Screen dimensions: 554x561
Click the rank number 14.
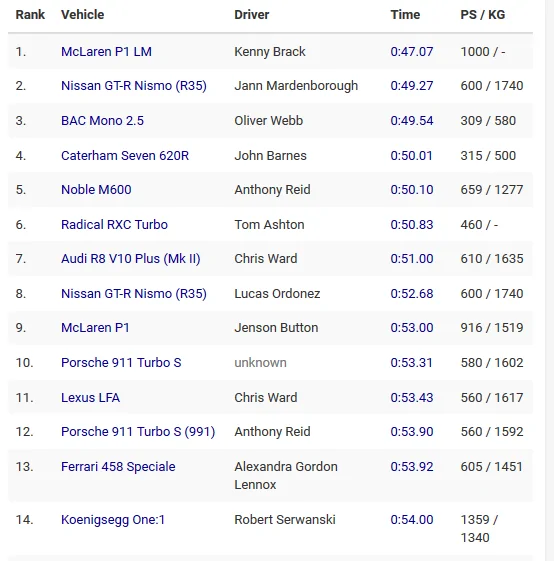coord(24,520)
